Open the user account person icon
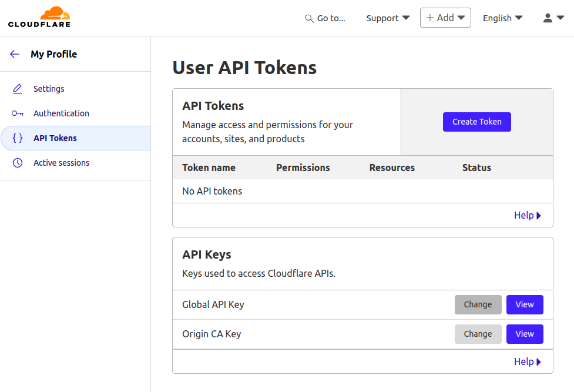 tap(546, 18)
